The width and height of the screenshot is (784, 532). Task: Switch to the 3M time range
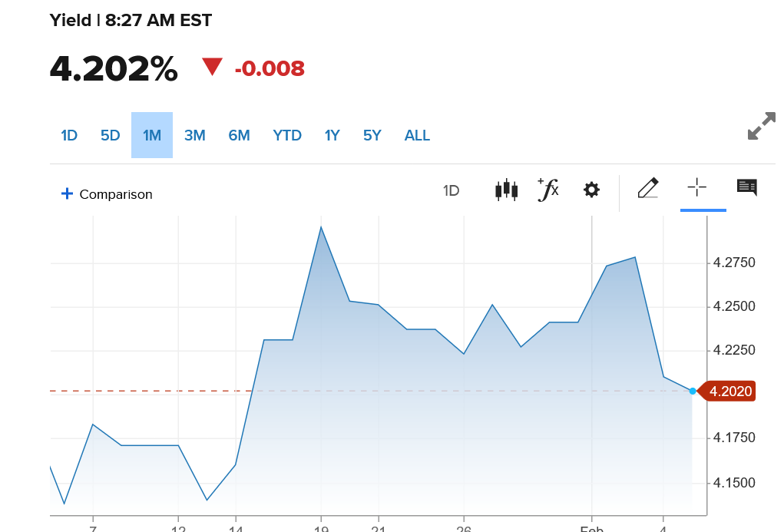[195, 136]
